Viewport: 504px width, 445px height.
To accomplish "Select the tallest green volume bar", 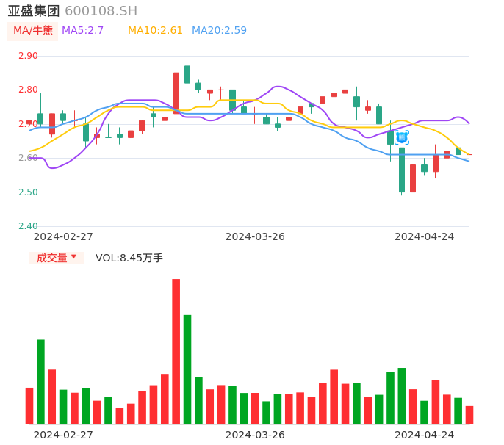I will [x=187, y=369].
